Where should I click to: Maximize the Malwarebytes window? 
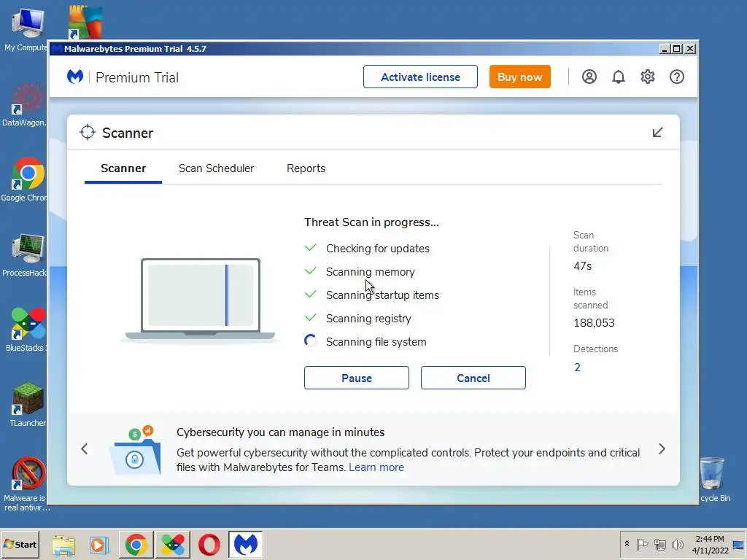click(x=676, y=49)
